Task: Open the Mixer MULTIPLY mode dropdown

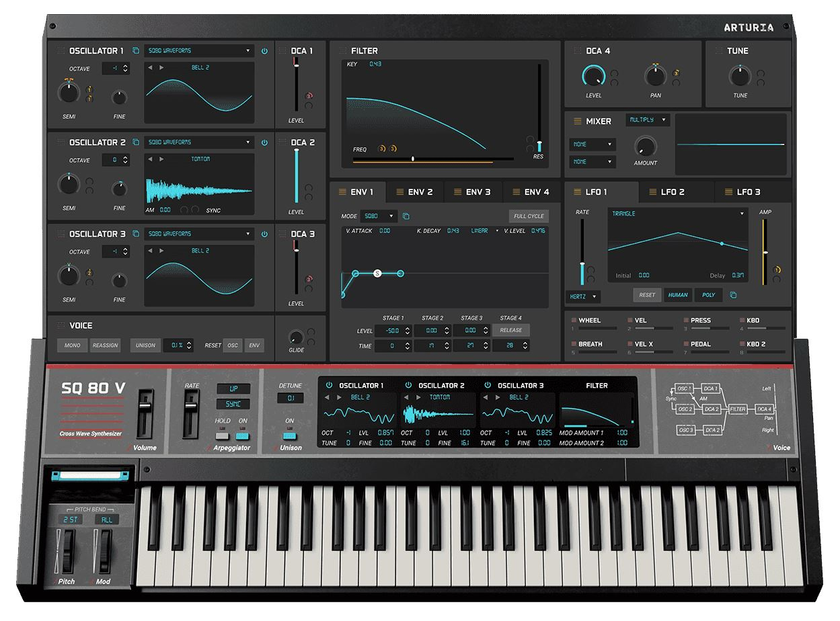Action: [x=648, y=120]
